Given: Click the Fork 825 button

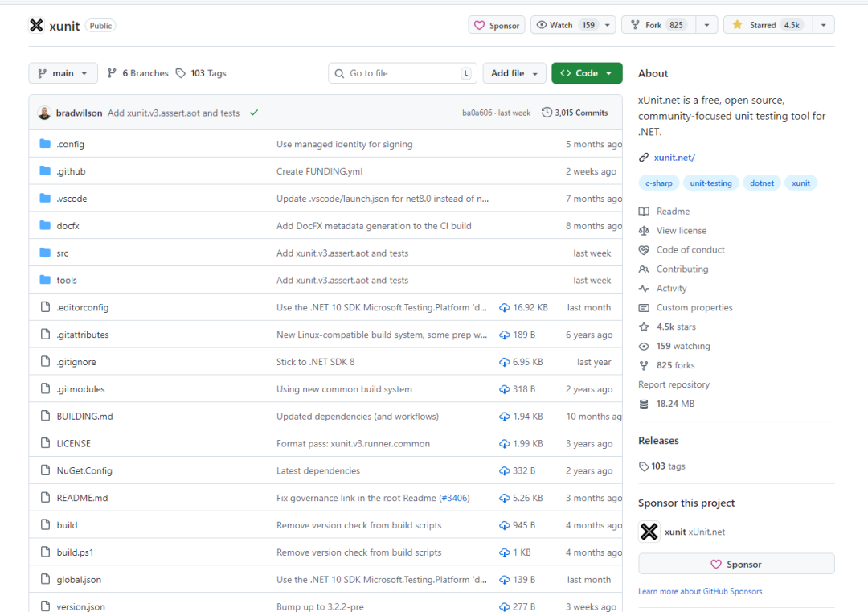Looking at the screenshot, I should click(x=659, y=25).
